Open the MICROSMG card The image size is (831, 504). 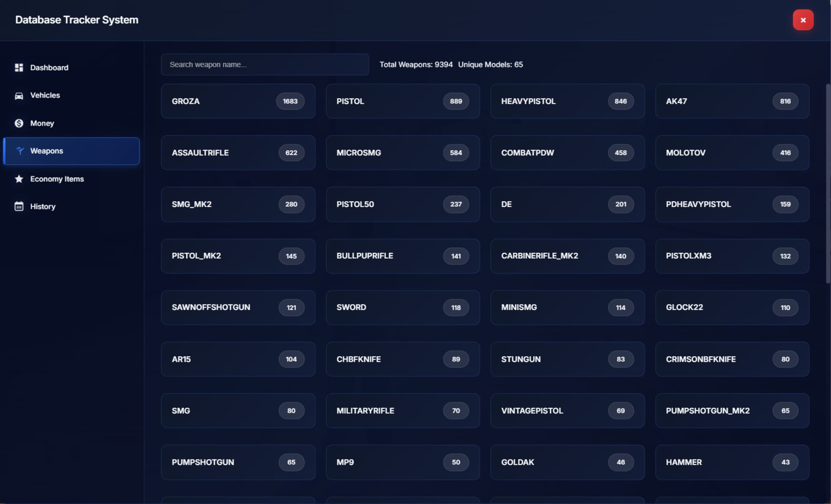coord(403,153)
